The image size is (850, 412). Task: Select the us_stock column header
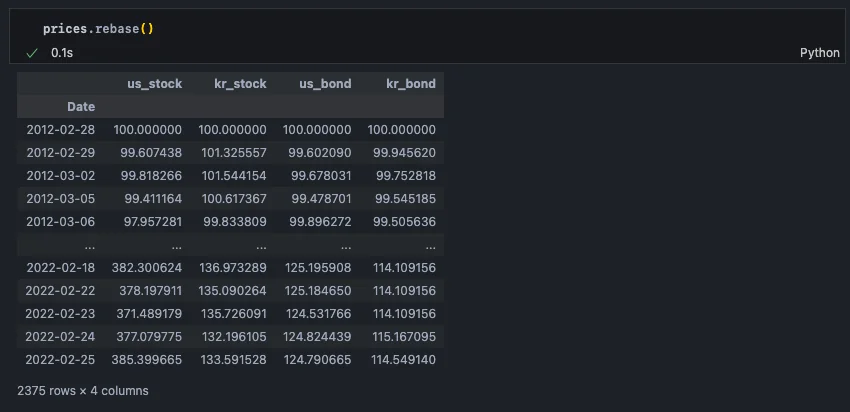pyautogui.click(x=154, y=84)
